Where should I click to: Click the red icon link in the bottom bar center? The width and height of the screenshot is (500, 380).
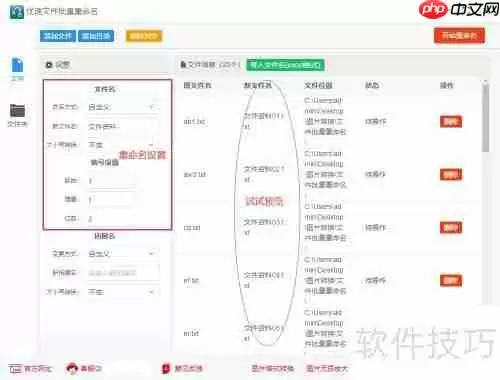point(182,368)
